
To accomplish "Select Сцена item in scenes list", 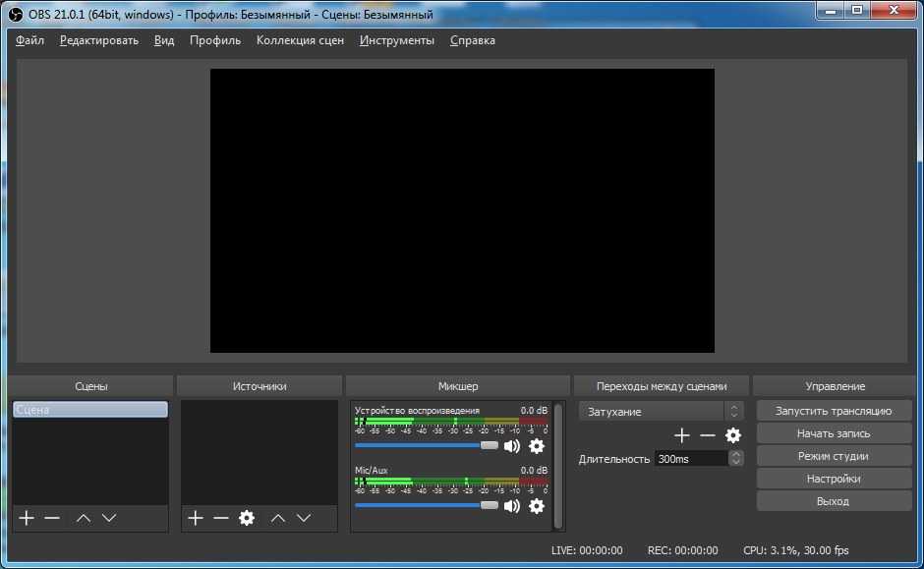I will [x=90, y=410].
